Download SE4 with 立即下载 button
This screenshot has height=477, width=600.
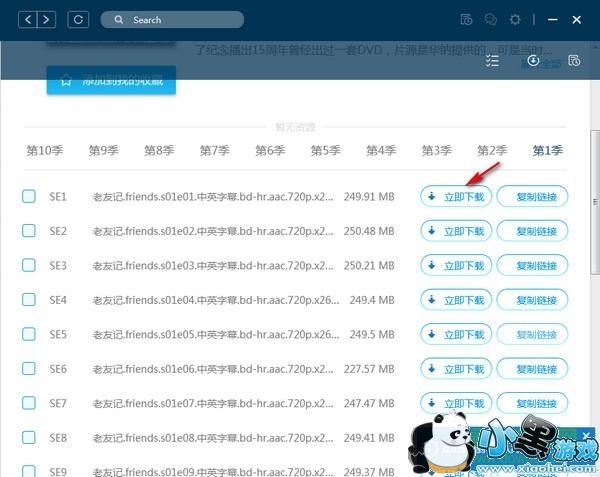(x=456, y=300)
